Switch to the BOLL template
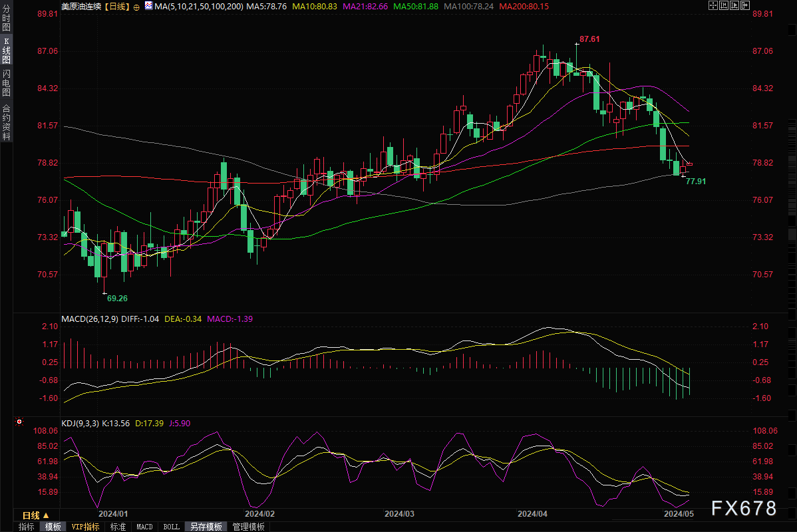This screenshot has height=532, width=797. (x=171, y=527)
